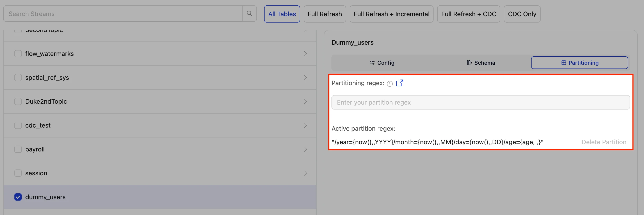Open partitioning docs external link icon
Image resolution: width=644 pixels, height=215 pixels.
pyautogui.click(x=400, y=83)
